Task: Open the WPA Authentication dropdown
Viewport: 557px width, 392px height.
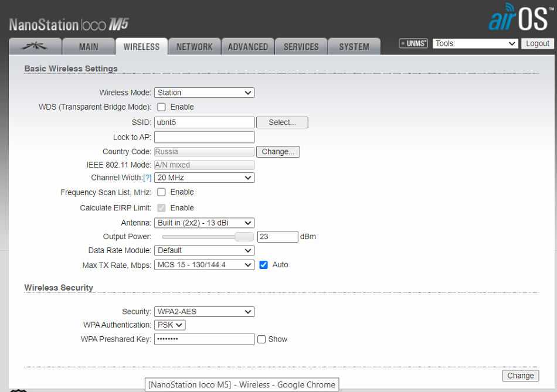Action: tap(170, 325)
